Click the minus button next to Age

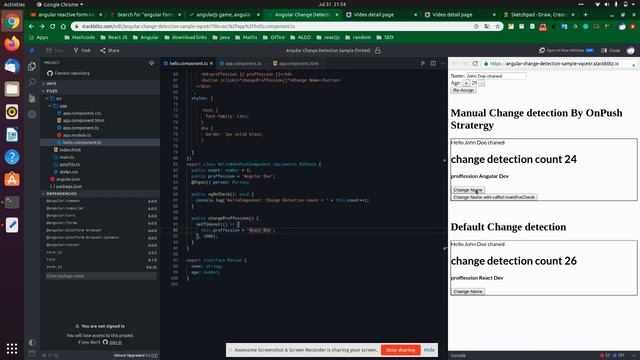[482, 83]
